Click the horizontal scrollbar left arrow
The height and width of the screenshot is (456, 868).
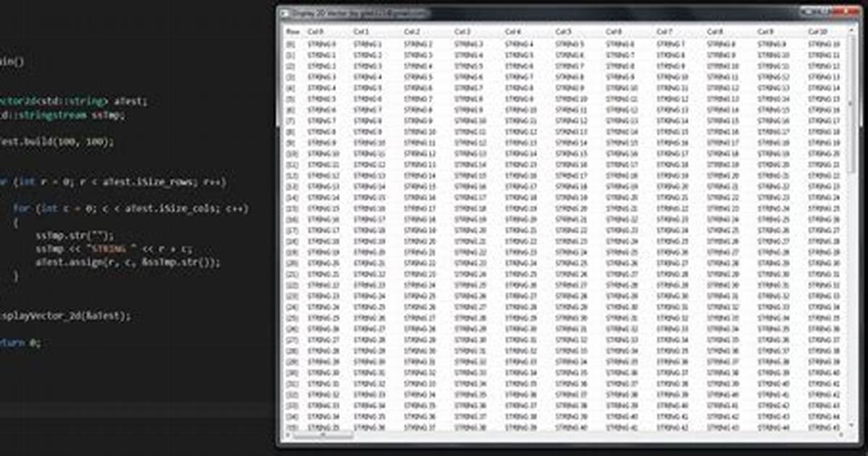click(x=287, y=436)
